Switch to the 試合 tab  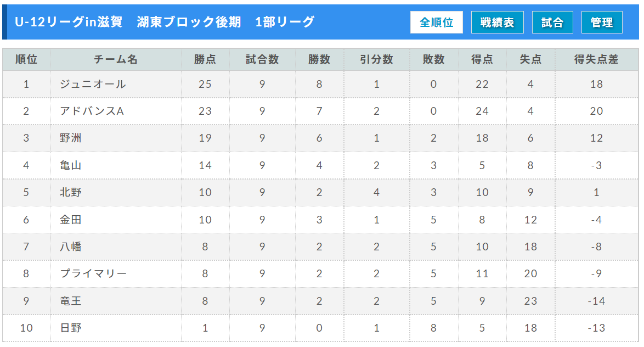click(552, 22)
